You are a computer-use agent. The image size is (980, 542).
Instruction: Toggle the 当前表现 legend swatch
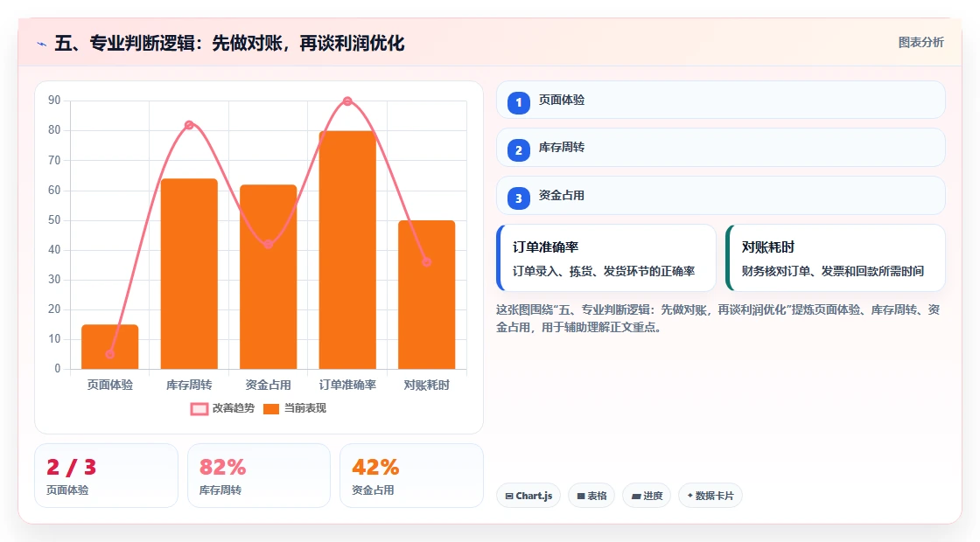click(x=270, y=409)
